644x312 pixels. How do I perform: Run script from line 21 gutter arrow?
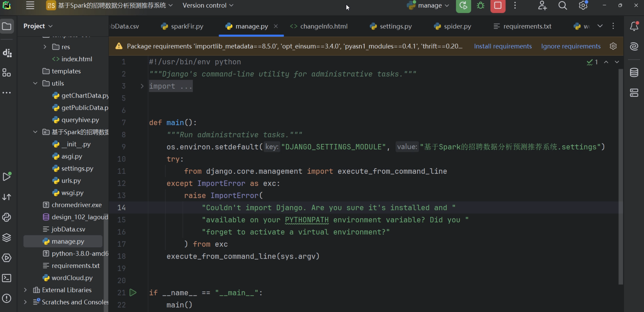coord(133,293)
